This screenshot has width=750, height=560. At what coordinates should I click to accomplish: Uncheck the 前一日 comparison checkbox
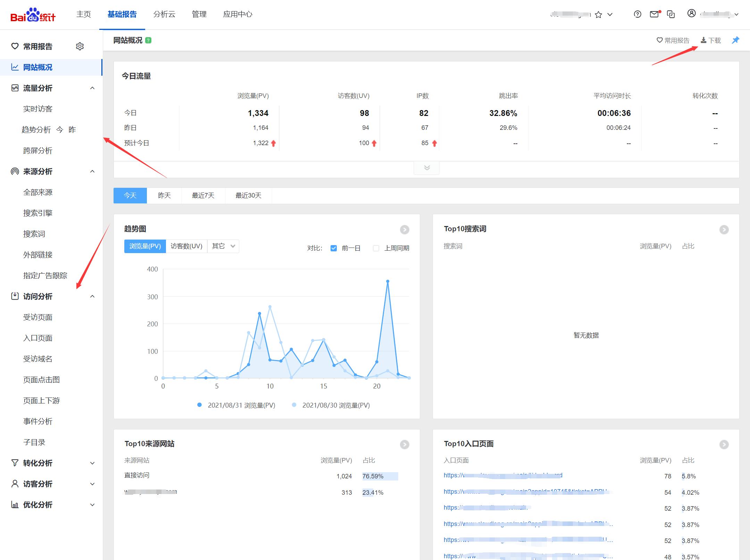click(x=334, y=248)
